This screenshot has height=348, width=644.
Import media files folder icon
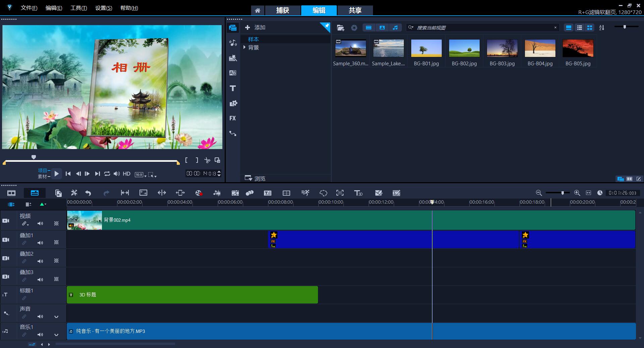[x=340, y=28]
